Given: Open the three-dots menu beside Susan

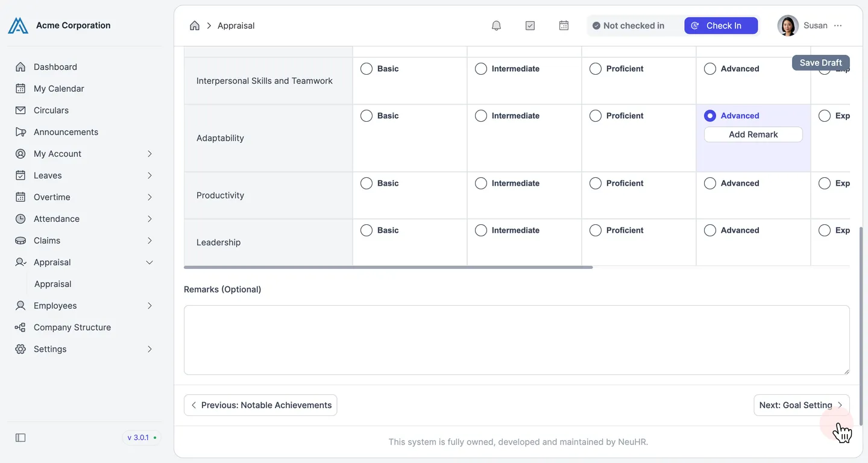Looking at the screenshot, I should click(838, 25).
